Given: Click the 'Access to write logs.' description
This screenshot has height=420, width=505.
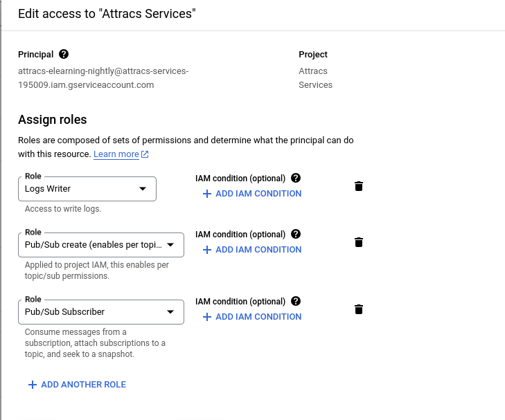Looking at the screenshot, I should point(63,209).
